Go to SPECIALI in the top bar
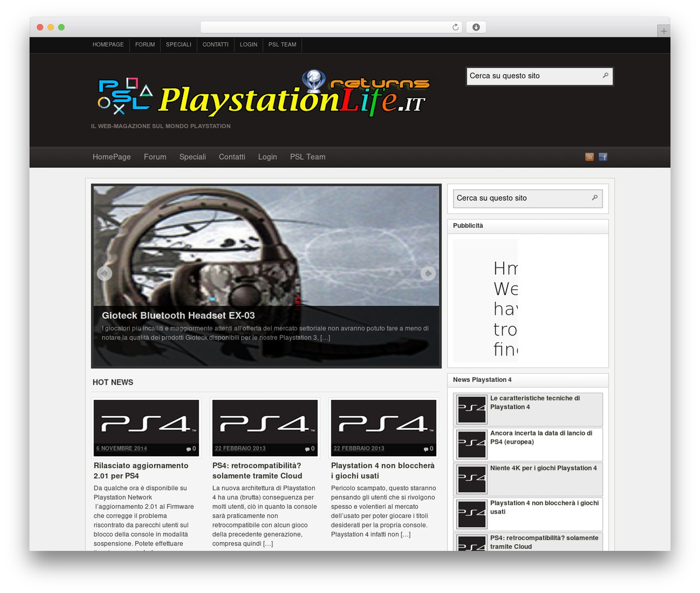Screen dimensions: 700x593 pos(179,45)
